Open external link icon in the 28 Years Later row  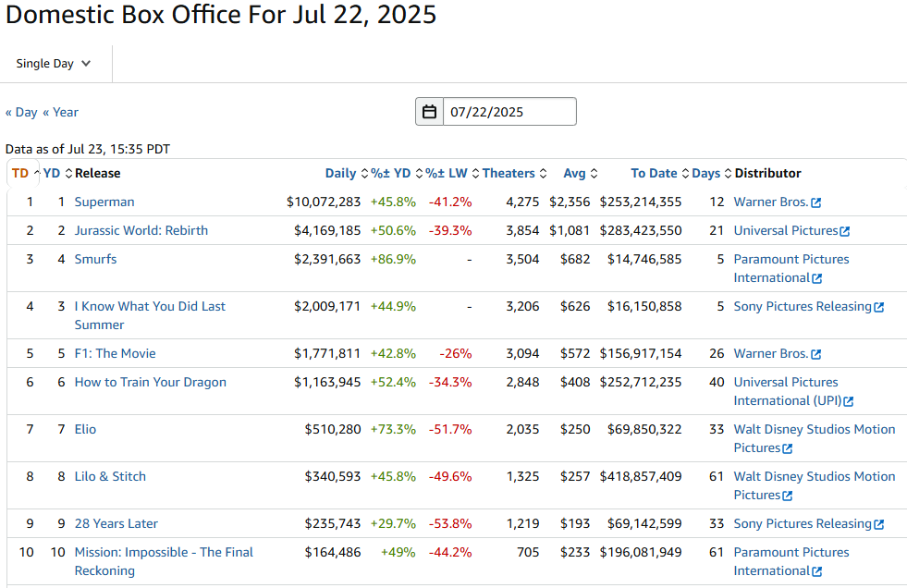coord(879,524)
